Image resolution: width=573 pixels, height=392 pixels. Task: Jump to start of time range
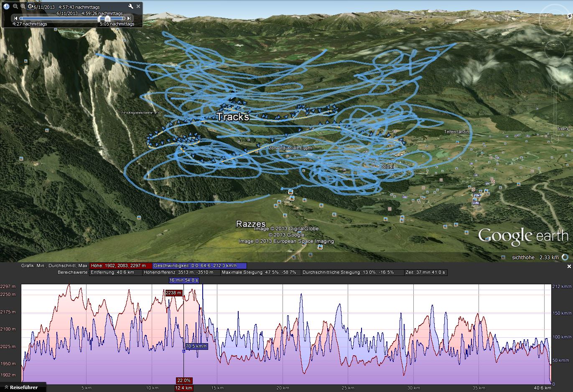click(16, 18)
